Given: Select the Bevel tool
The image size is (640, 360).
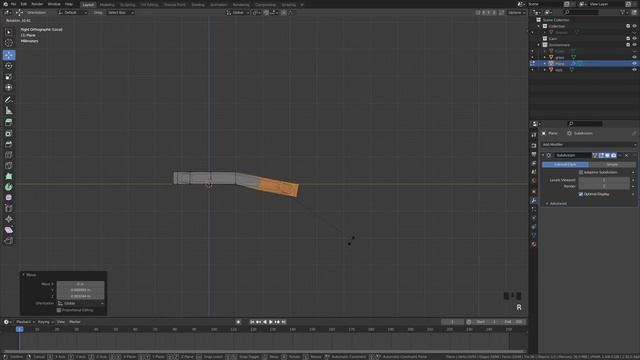Looking at the screenshot, I should pyautogui.click(x=9, y=144).
